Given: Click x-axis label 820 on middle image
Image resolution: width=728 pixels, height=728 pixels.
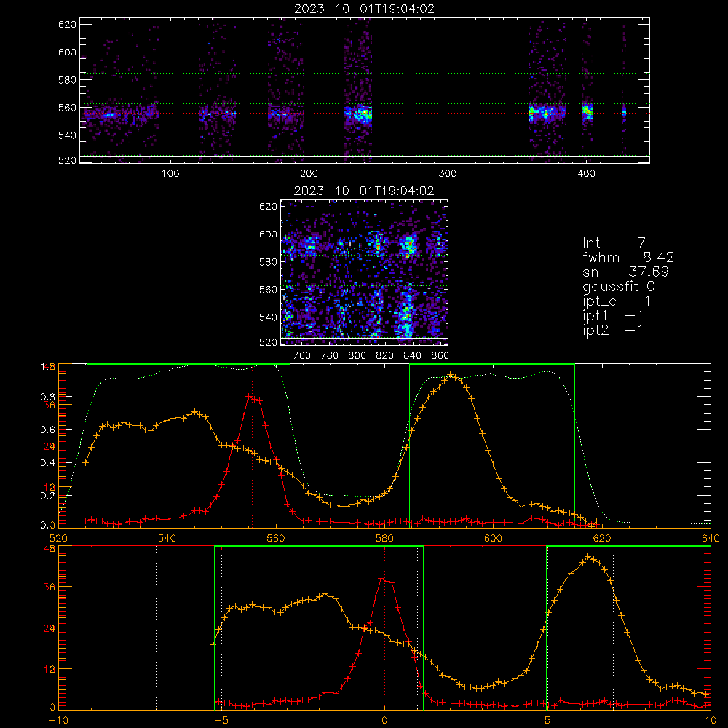Looking at the screenshot, I should click(385, 356).
